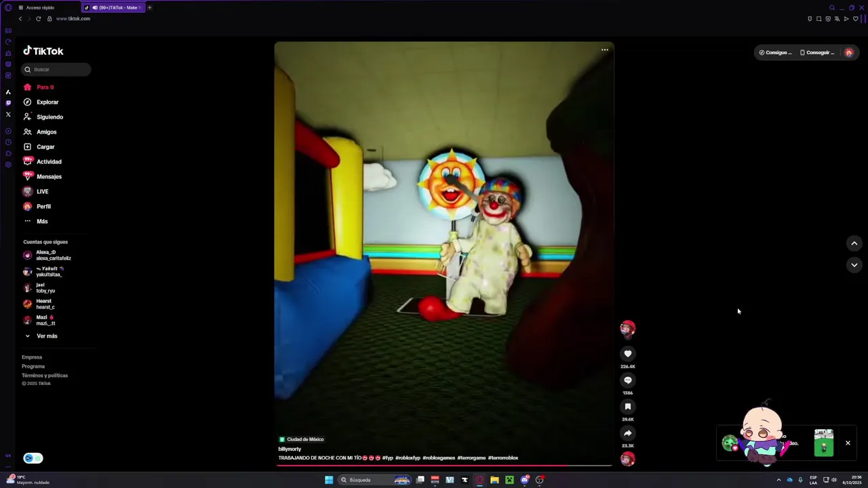Open a new browser tab with plus
Viewport: 868px width, 488px height.
150,7
